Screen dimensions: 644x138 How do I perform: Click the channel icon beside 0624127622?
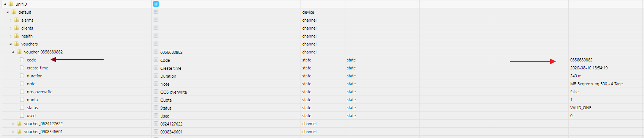[156, 124]
